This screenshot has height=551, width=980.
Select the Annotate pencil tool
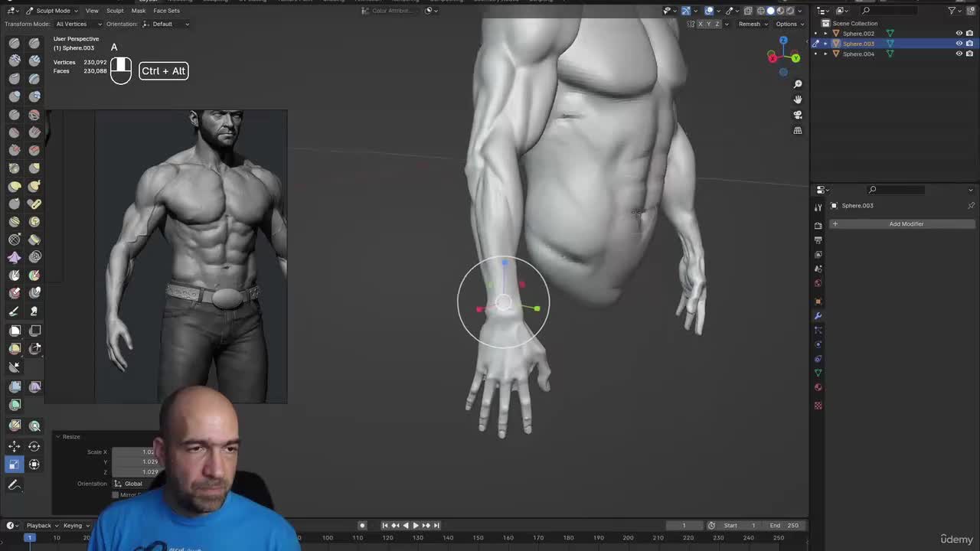pos(15,484)
